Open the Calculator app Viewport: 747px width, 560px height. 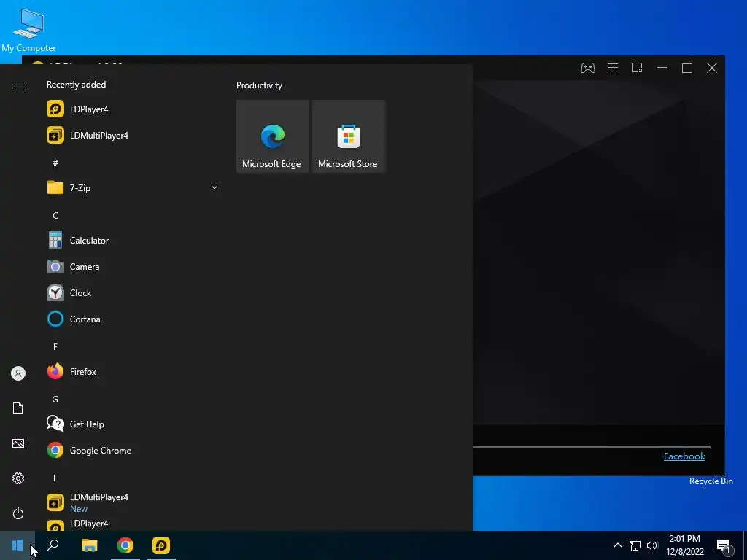click(132, 241)
